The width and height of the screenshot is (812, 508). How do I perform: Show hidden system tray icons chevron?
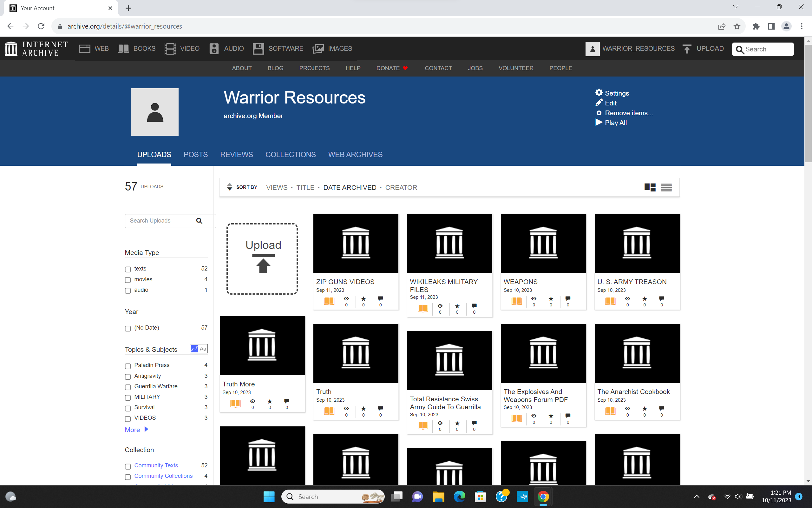tap(697, 497)
